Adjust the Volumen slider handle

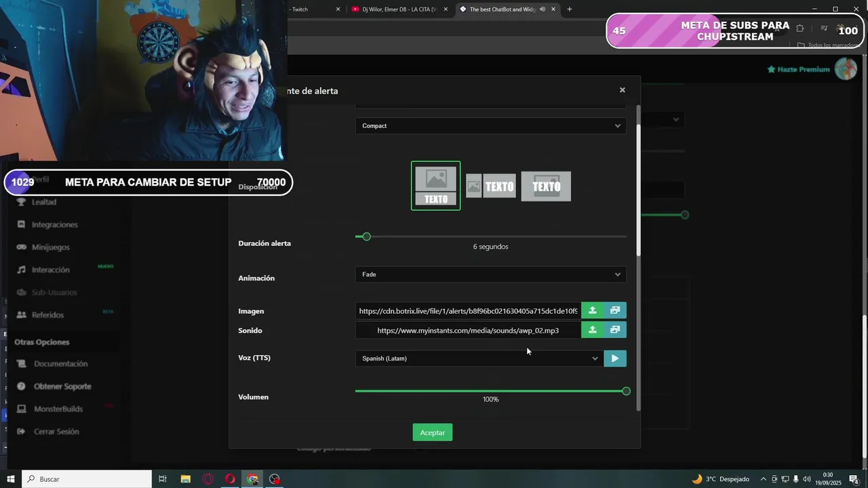click(626, 391)
